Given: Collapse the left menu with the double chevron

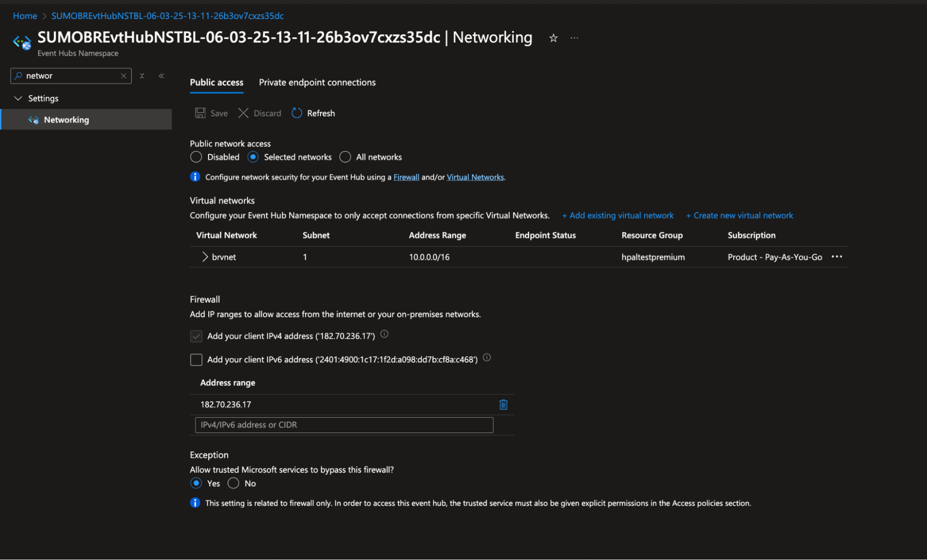Looking at the screenshot, I should coord(161,76).
